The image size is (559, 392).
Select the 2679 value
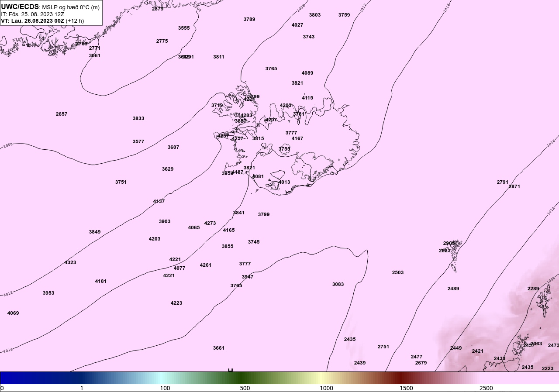421,363
